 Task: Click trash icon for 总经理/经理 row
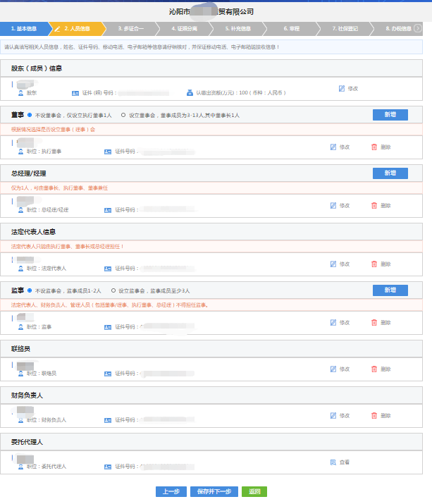374,205
